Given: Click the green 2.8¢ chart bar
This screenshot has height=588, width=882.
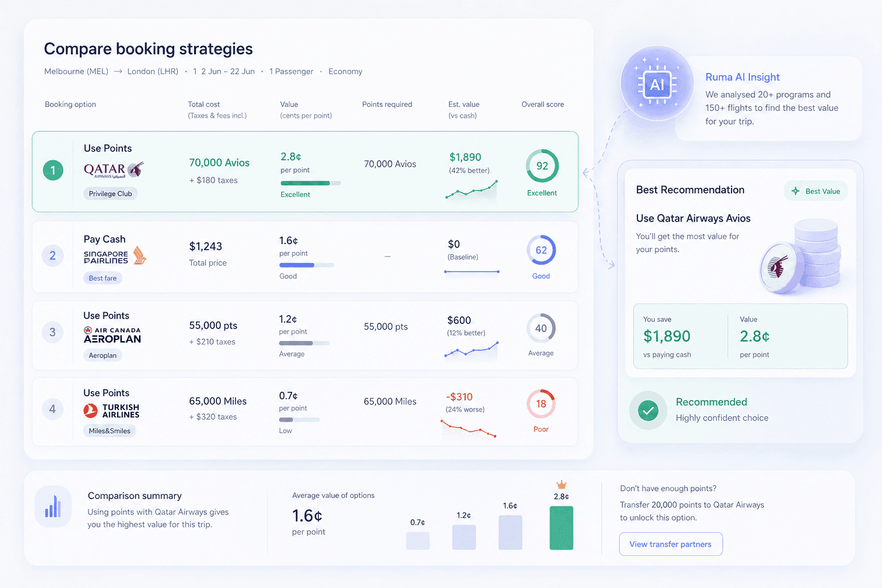Looking at the screenshot, I should (562, 528).
